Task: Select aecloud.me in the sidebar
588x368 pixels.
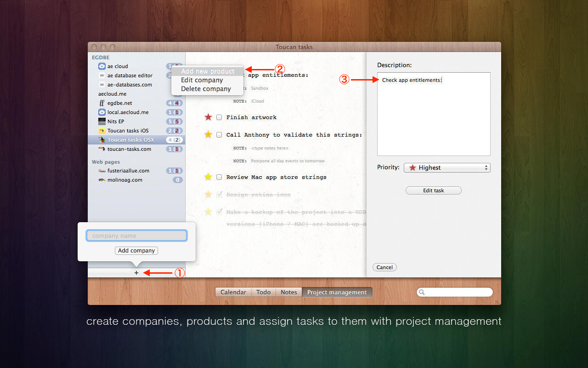Action: coord(136,94)
